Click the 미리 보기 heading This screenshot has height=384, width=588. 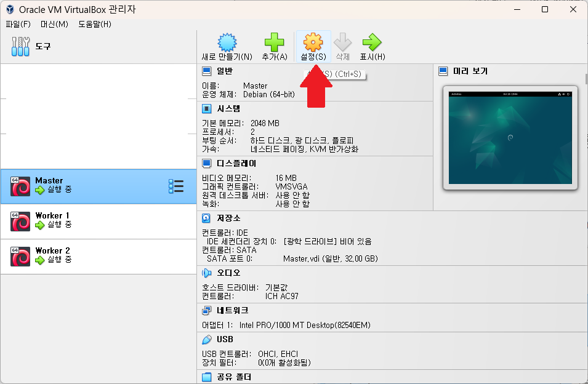(x=470, y=71)
